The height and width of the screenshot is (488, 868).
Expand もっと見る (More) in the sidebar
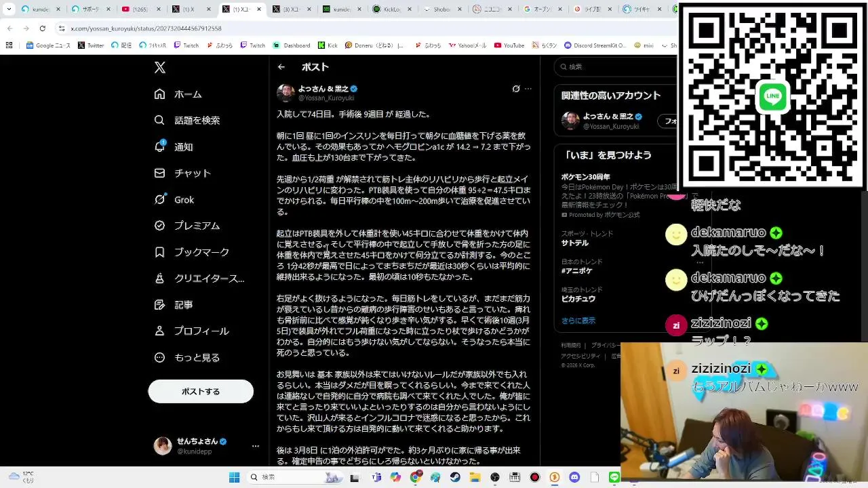[x=187, y=358]
